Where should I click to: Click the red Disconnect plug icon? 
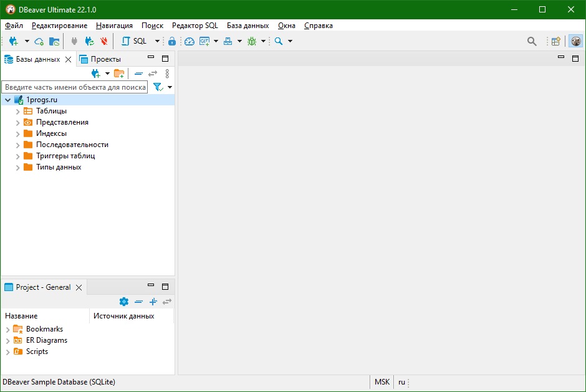pyautogui.click(x=104, y=41)
